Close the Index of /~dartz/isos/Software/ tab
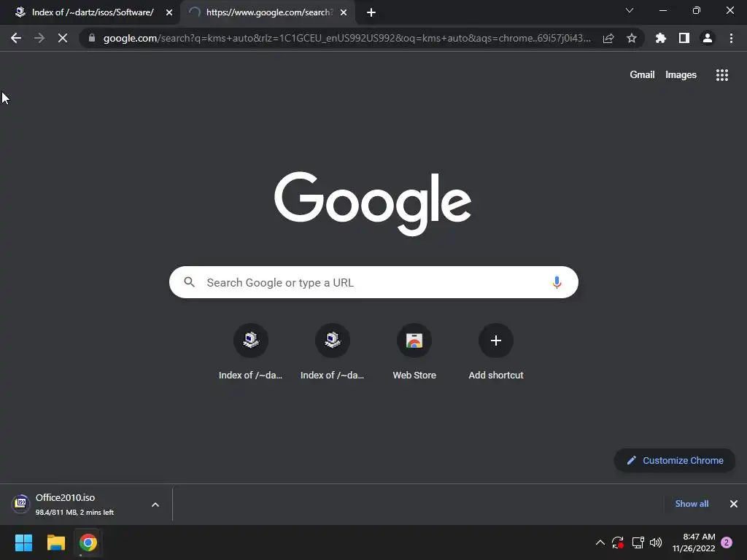The image size is (747, 560). 169,12
